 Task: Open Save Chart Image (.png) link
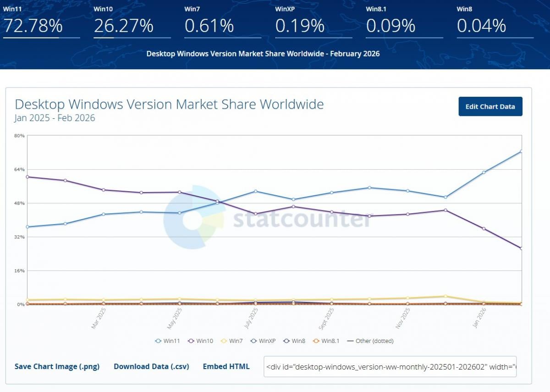tap(56, 366)
